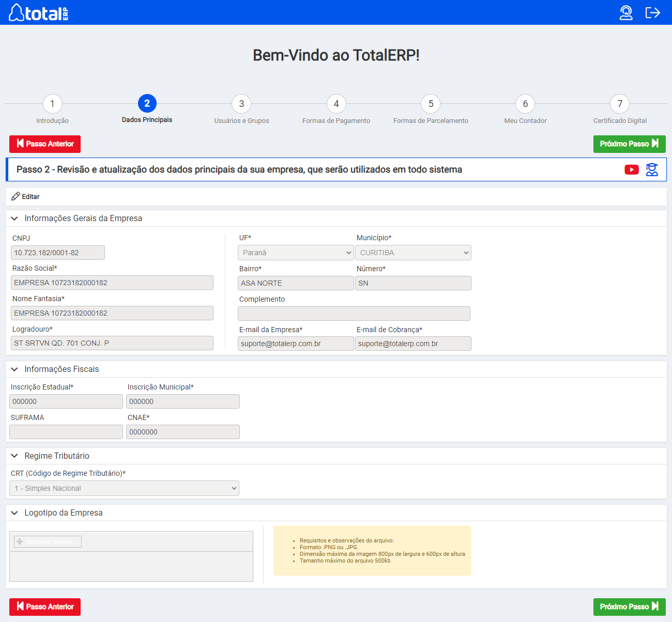Open the support agent icon

626,12
